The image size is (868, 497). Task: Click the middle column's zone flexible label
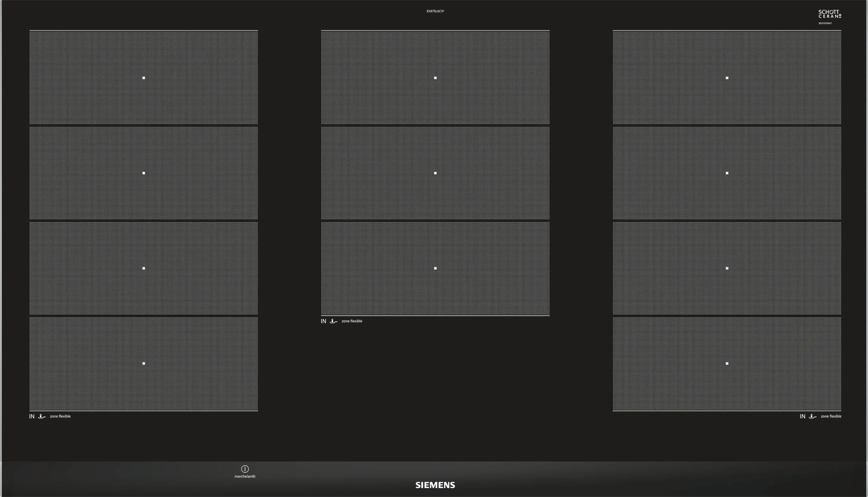[x=352, y=321]
